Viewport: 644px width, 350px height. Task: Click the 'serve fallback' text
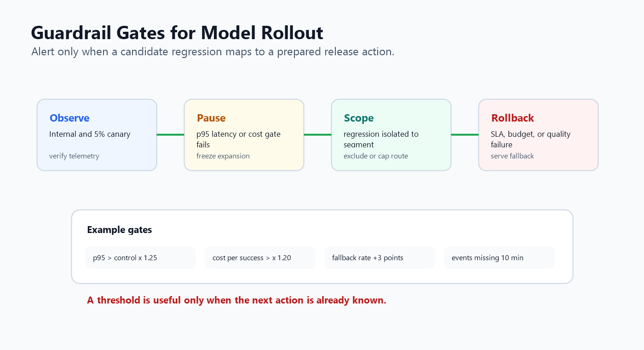512,156
